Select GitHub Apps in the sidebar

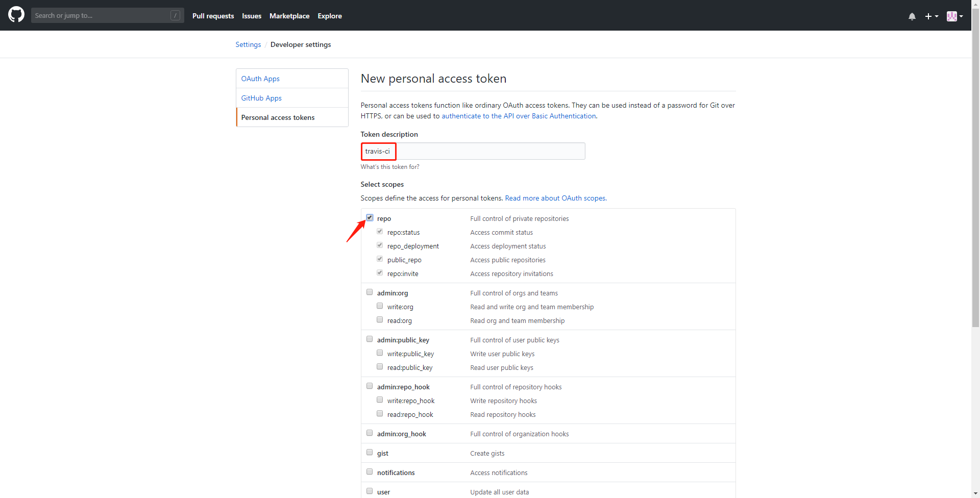[x=261, y=98]
